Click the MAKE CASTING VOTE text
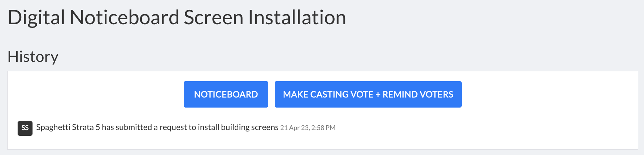 point(328,95)
